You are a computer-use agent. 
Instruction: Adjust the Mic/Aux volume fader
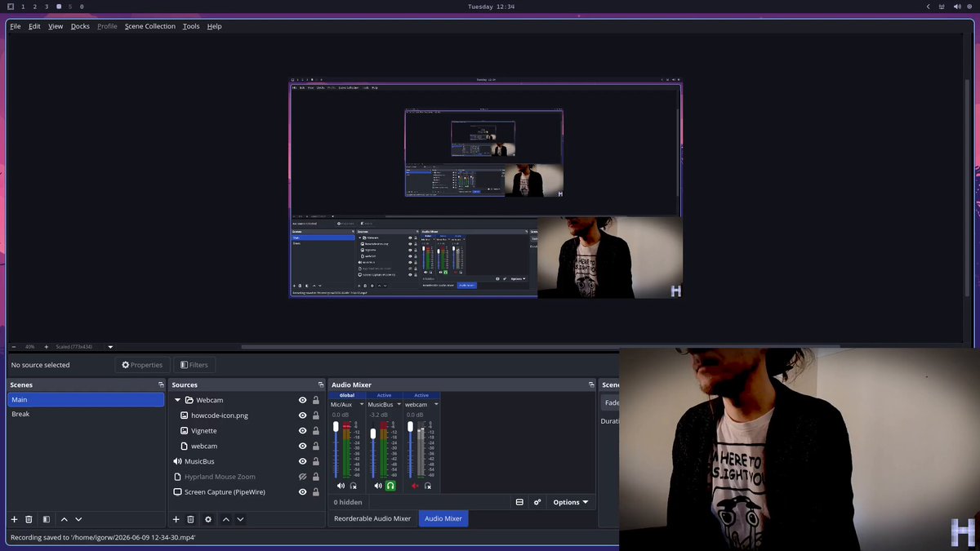[336, 427]
